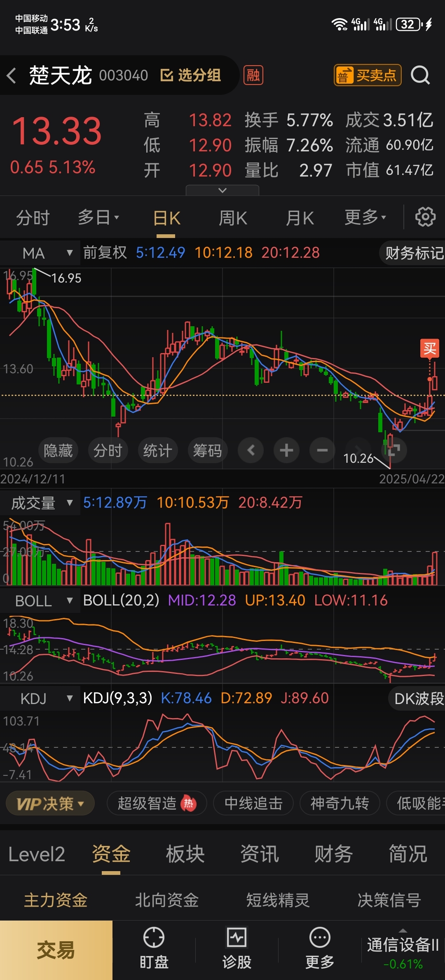The width and height of the screenshot is (445, 980).
Task: Hide chart toolbar with 隐藏
Action: click(x=58, y=450)
